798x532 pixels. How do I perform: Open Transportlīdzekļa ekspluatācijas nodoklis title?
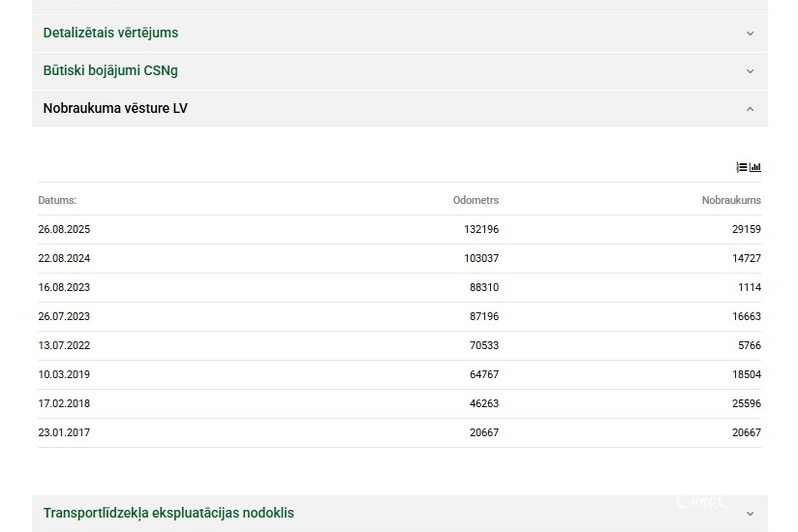(169, 513)
